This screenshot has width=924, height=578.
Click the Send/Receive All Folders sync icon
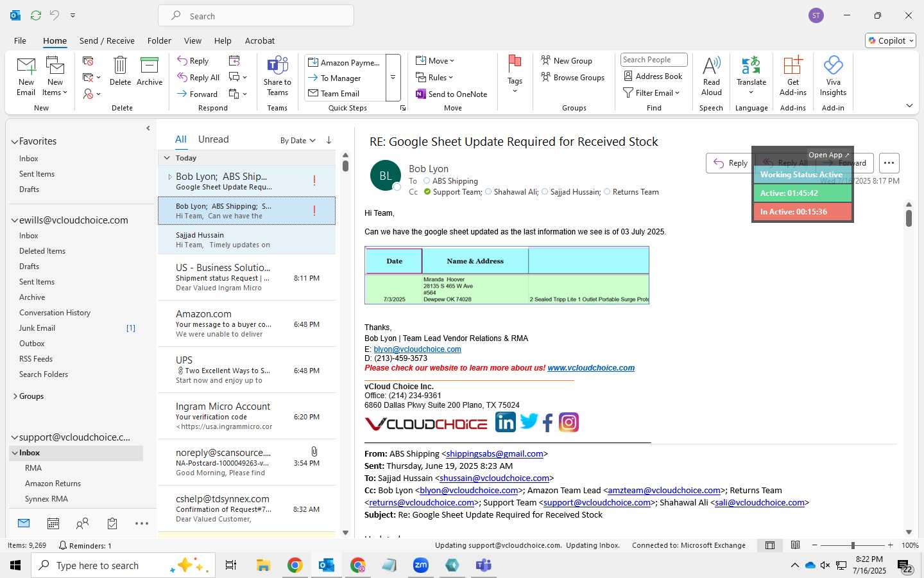coord(36,15)
